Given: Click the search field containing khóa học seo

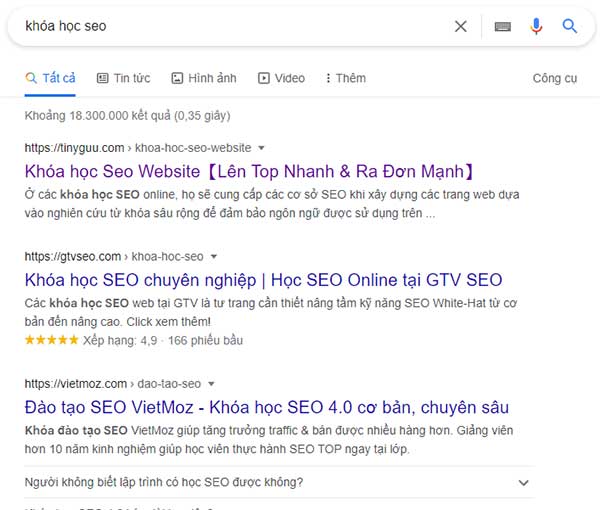Looking at the screenshot, I should 233,26.
